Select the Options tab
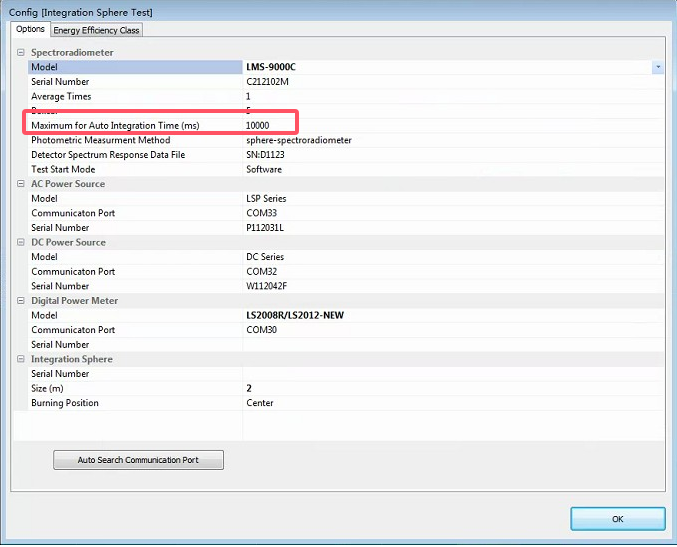 click(x=30, y=30)
